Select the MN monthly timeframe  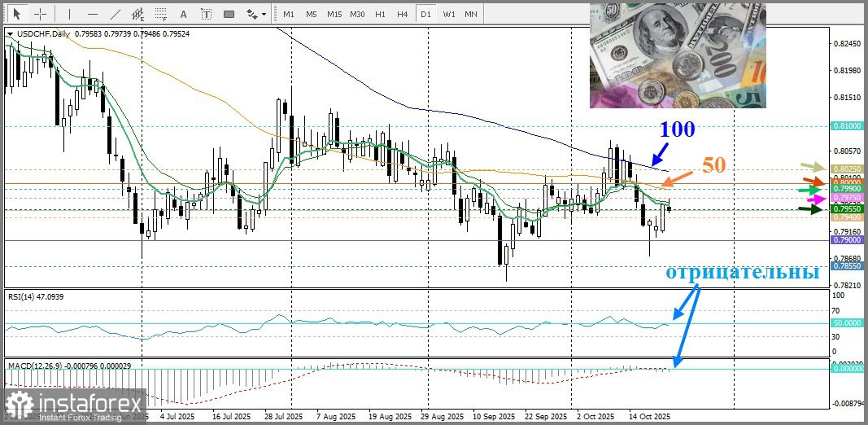coord(470,14)
